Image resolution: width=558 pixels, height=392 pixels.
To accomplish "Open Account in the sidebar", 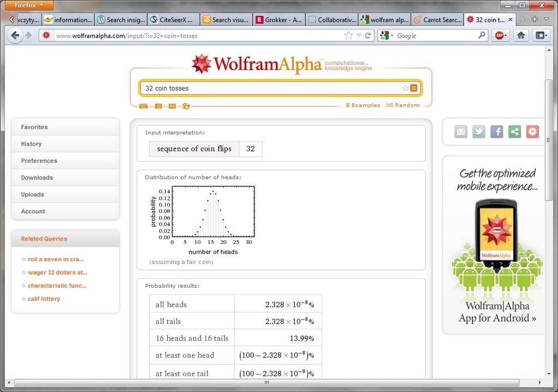I will (x=65, y=211).
